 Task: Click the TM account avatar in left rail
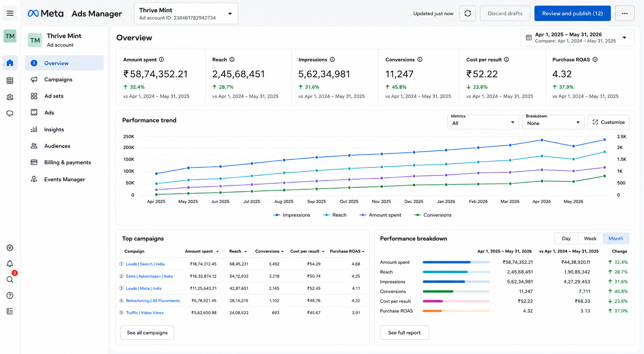pyautogui.click(x=10, y=36)
